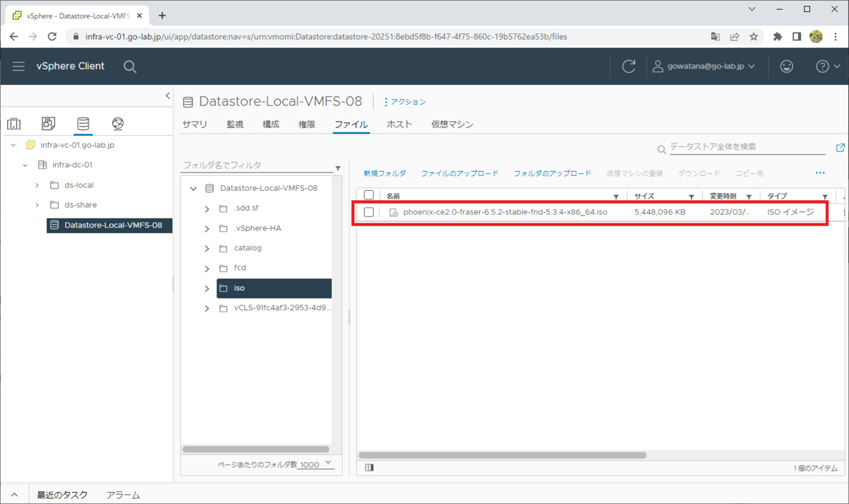The height and width of the screenshot is (504, 849).
Task: Click the データストア全体を検索 search field
Action: coord(746,147)
